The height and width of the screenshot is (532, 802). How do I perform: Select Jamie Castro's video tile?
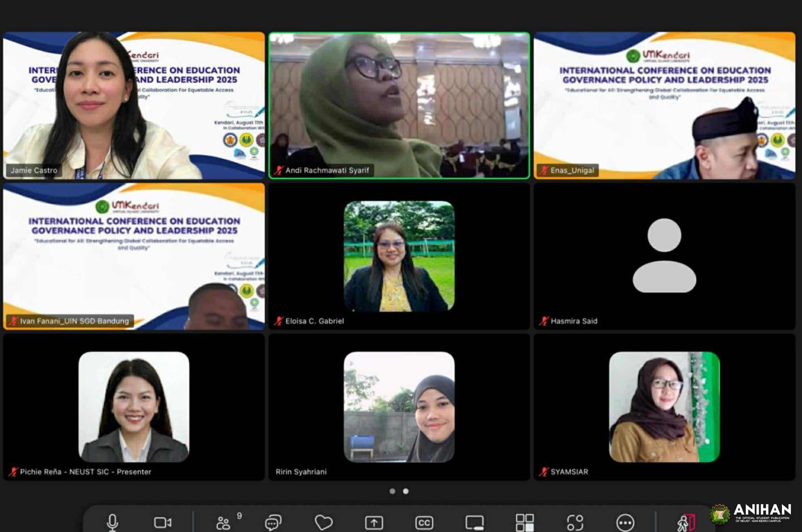pos(134,106)
